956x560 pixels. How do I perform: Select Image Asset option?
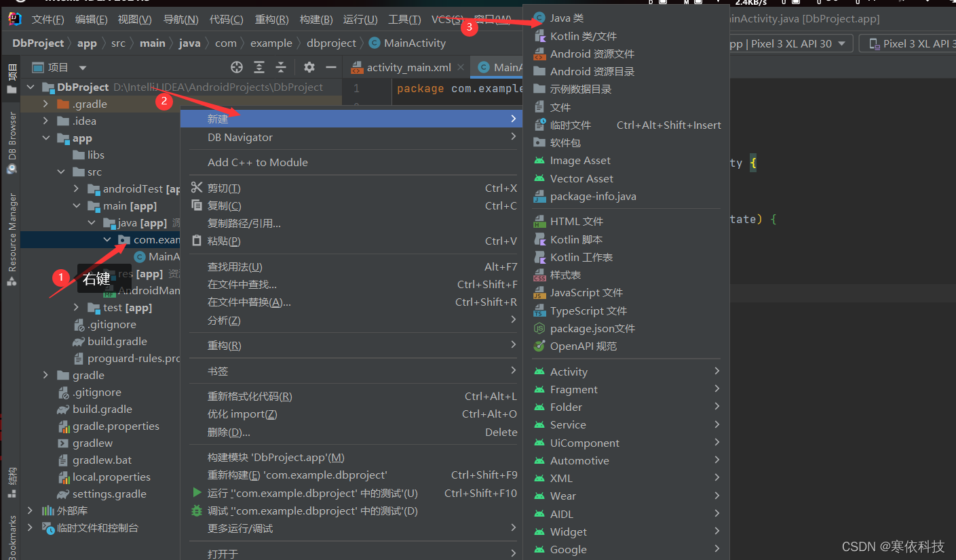pyautogui.click(x=625, y=161)
